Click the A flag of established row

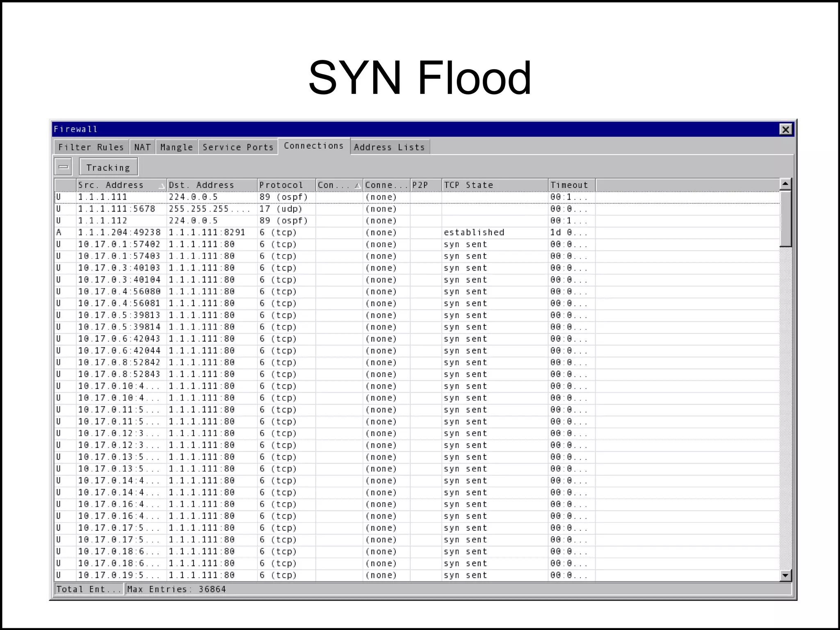59,232
